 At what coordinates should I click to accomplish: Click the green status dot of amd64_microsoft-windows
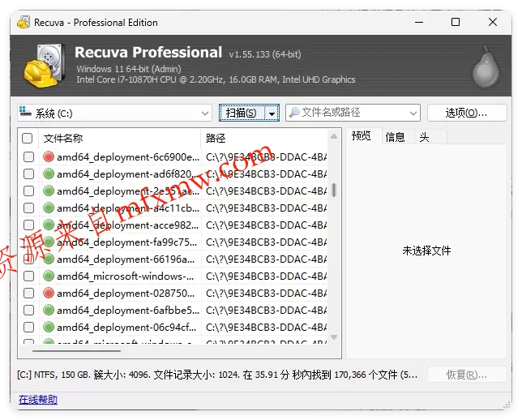point(49,276)
